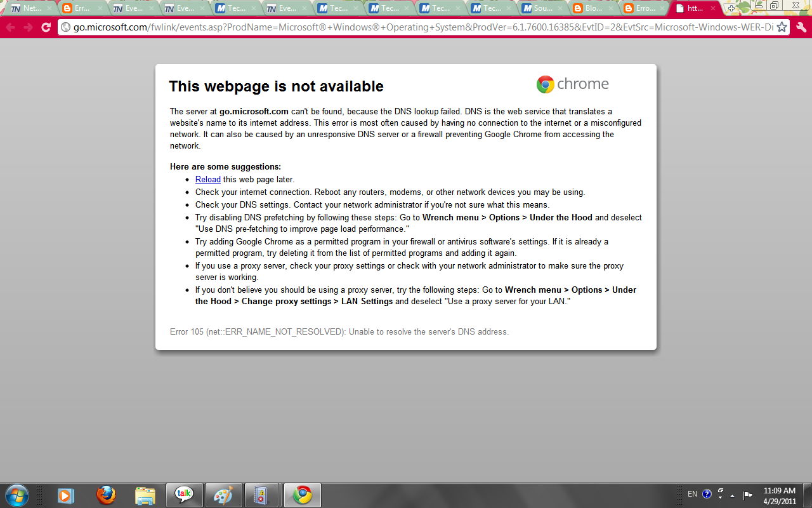Screen dimensions: 812x508
Task: Click the date 4/29/2011 in the tray
Action: click(779, 501)
